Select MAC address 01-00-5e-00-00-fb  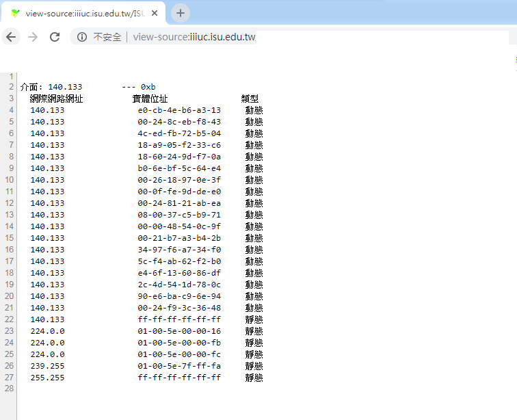coord(179,343)
